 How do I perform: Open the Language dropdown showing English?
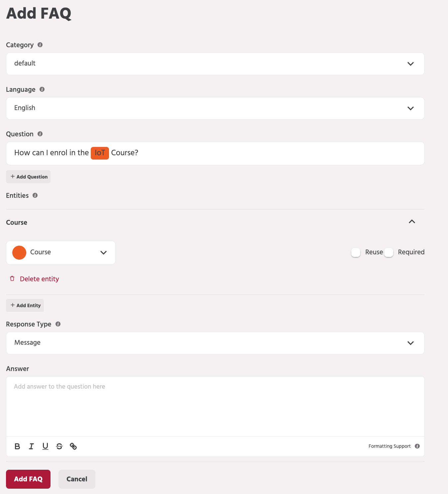[215, 108]
